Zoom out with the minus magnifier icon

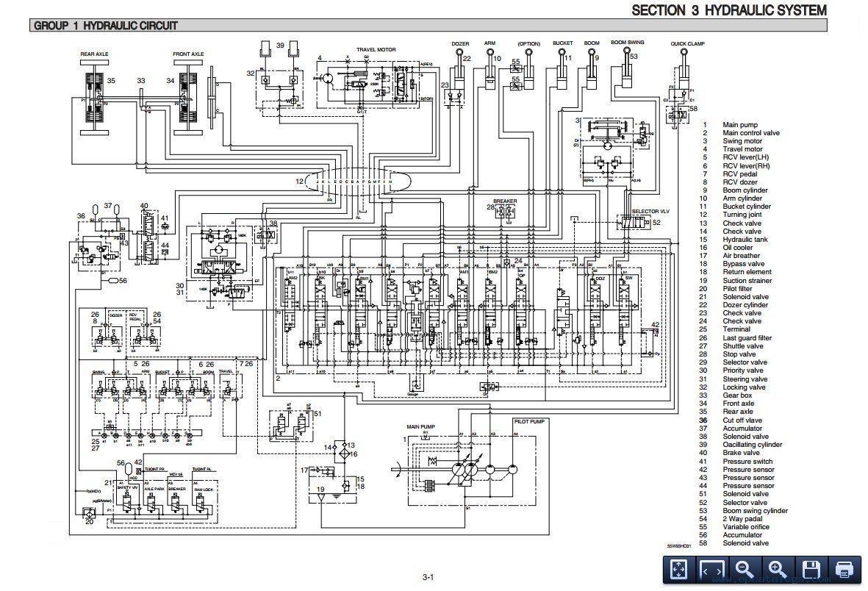744,570
